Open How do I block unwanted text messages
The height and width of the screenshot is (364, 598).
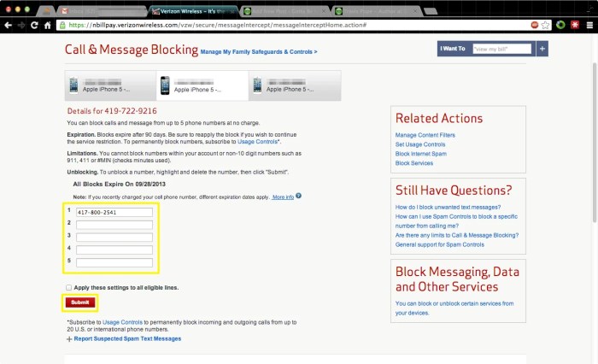tap(448, 207)
